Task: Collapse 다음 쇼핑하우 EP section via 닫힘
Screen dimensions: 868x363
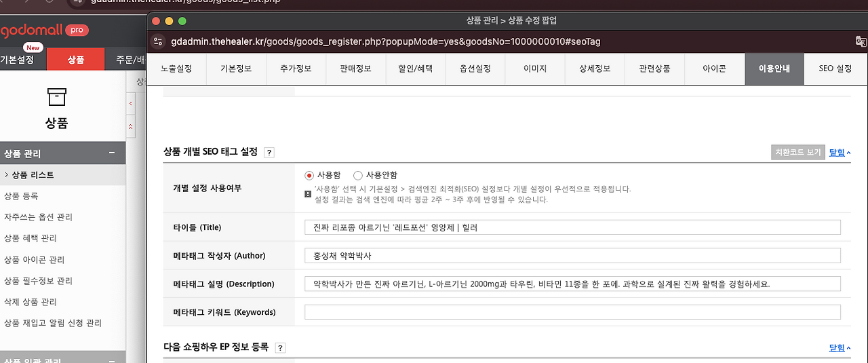Action: pyautogui.click(x=840, y=347)
